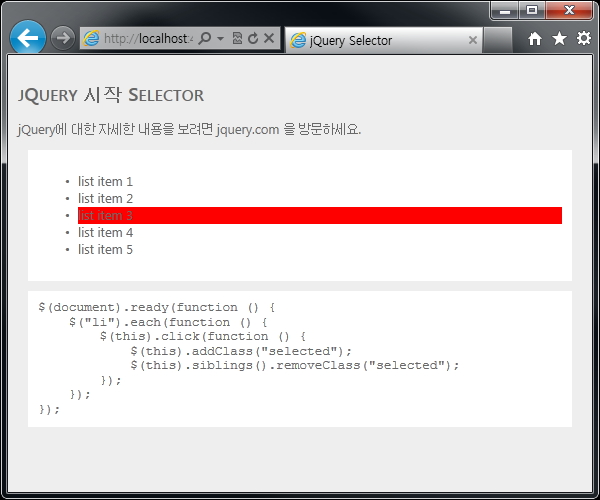The height and width of the screenshot is (500, 600).
Task: Click the browser Back arrow button
Action: point(28,38)
